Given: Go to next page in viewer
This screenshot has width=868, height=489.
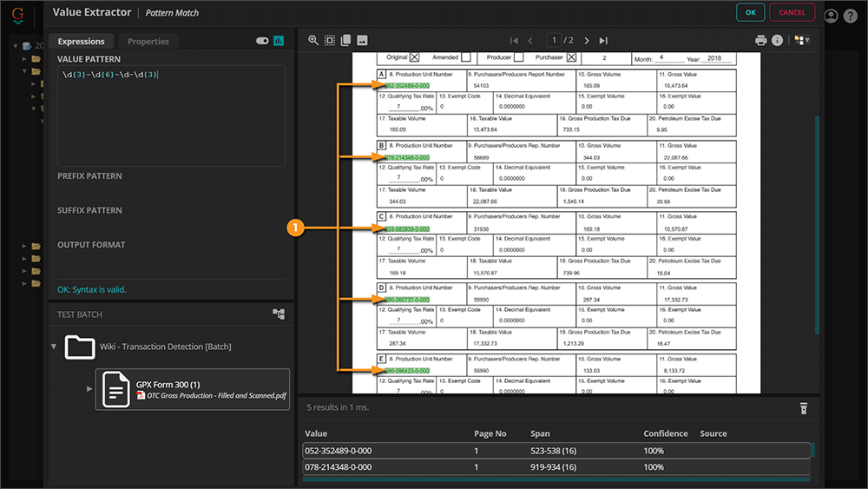Looking at the screenshot, I should [x=587, y=41].
